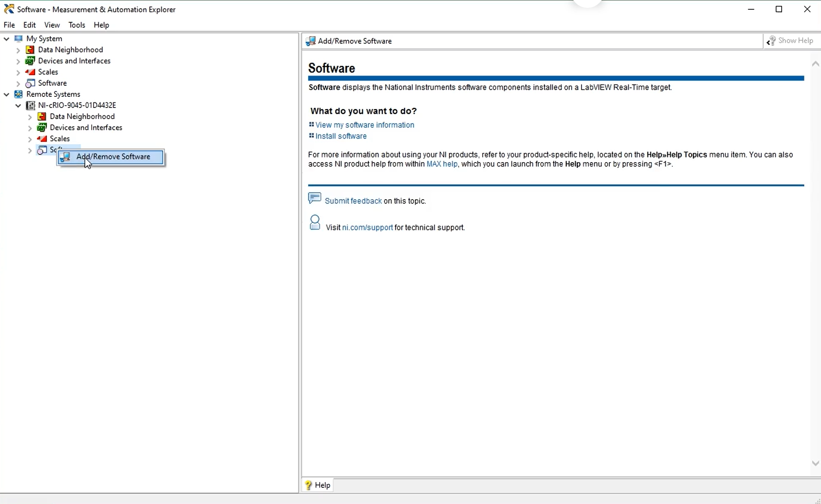Viewport: 821px width, 504px height.
Task: Select My System tree label
Action: [44, 38]
